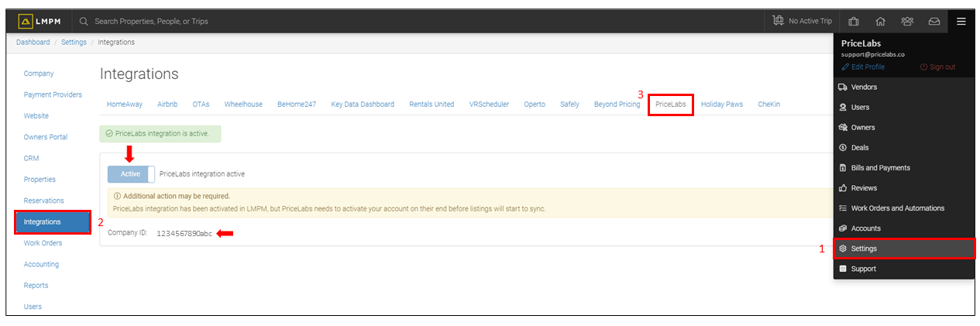Viewport: 980px width, 326px height.
Task: Click Sign out in the user menu
Action: [937, 67]
